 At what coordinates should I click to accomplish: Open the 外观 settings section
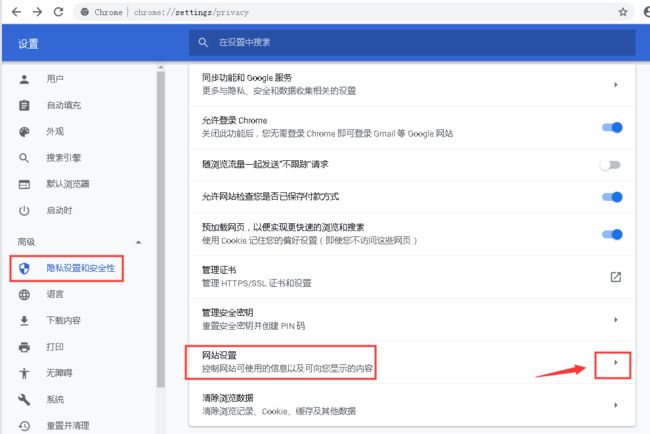pos(55,131)
